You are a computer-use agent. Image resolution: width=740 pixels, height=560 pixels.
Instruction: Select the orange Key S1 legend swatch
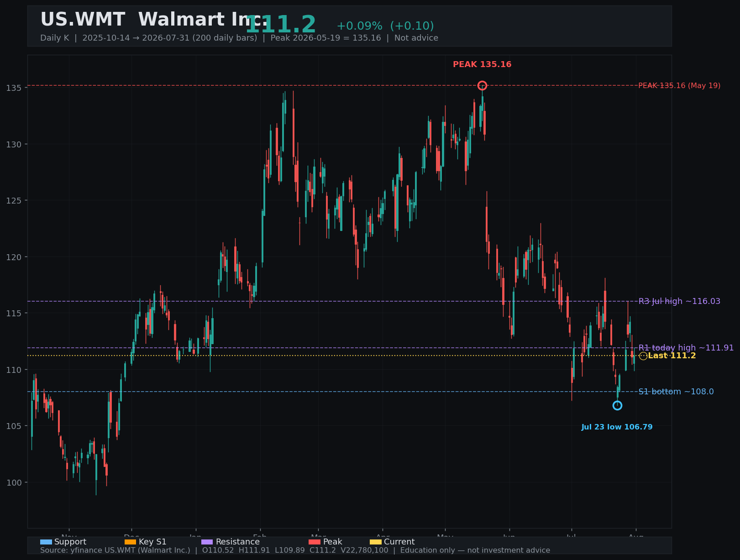tap(131, 542)
